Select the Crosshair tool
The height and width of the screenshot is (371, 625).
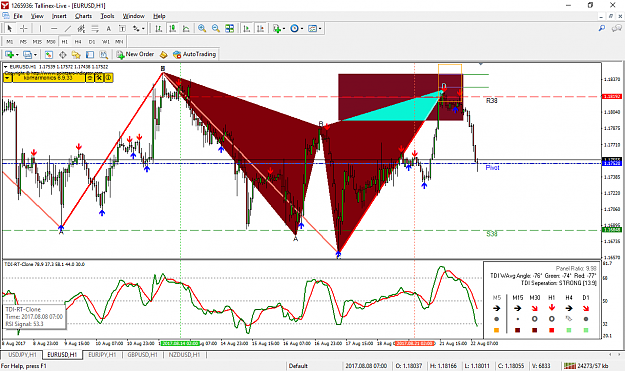tap(24, 28)
